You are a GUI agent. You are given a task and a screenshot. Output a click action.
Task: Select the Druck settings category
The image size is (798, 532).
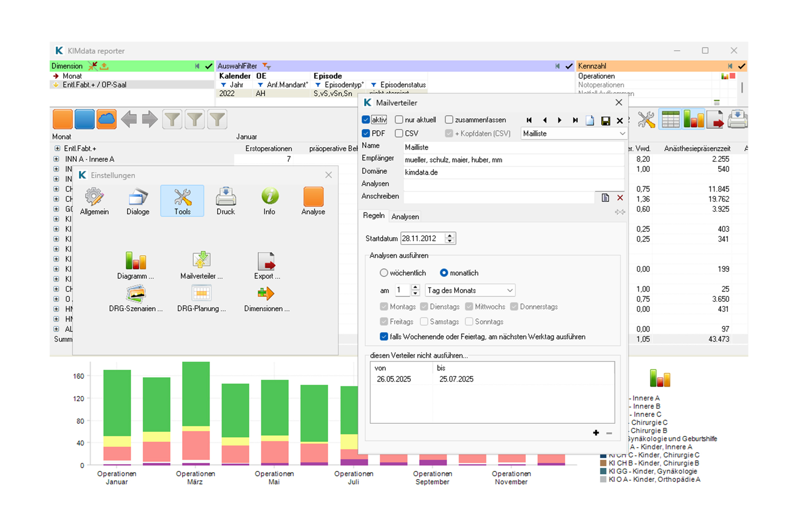click(226, 201)
